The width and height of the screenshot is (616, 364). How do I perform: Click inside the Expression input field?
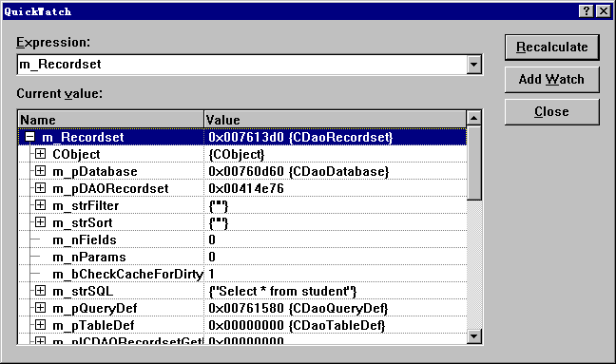point(242,64)
